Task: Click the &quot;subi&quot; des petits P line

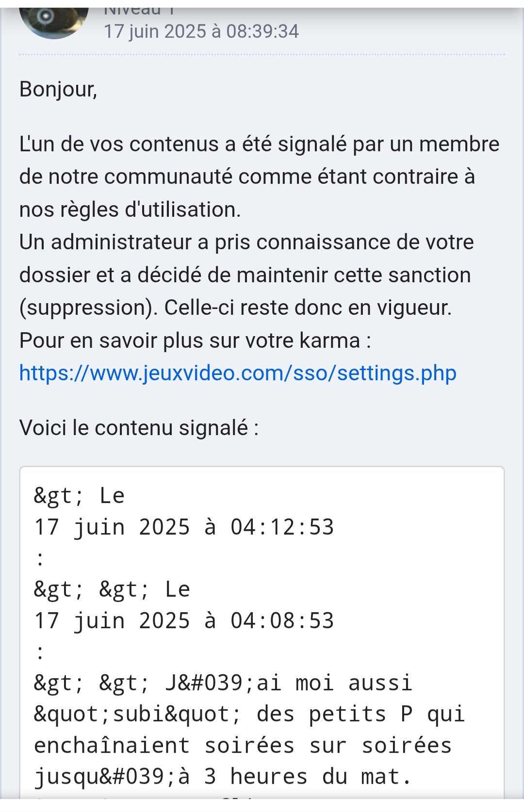Action: click(249, 715)
